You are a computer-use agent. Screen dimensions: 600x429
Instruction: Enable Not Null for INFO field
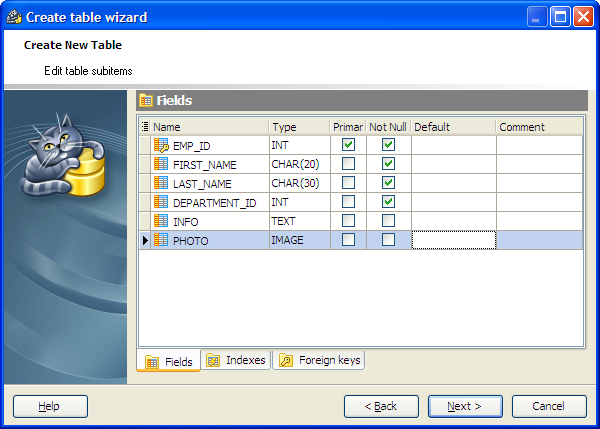pos(389,221)
